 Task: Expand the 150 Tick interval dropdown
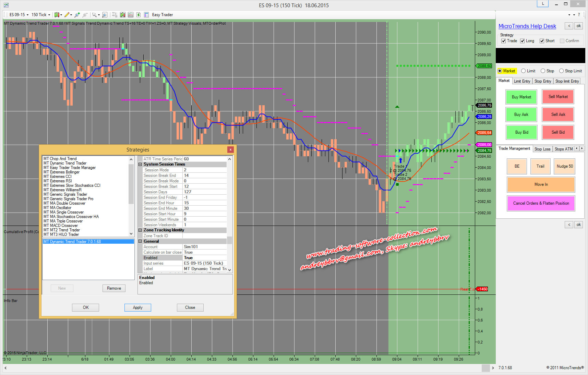click(x=41, y=15)
